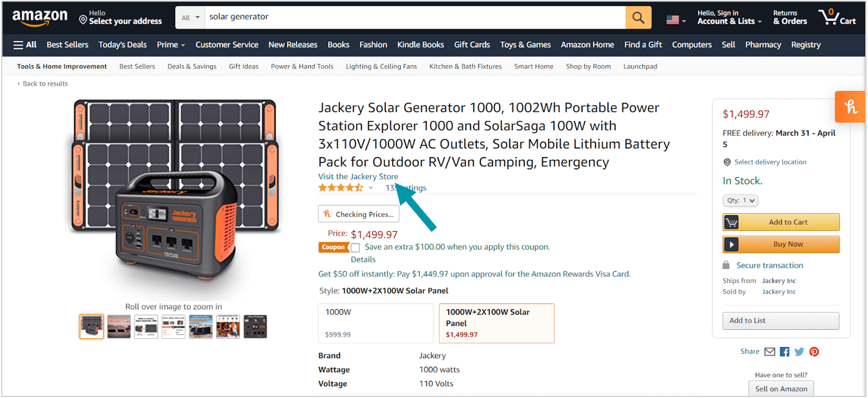The image size is (868, 398).
Task: Open Lighting & Ceiling Fans subnav
Action: point(381,66)
